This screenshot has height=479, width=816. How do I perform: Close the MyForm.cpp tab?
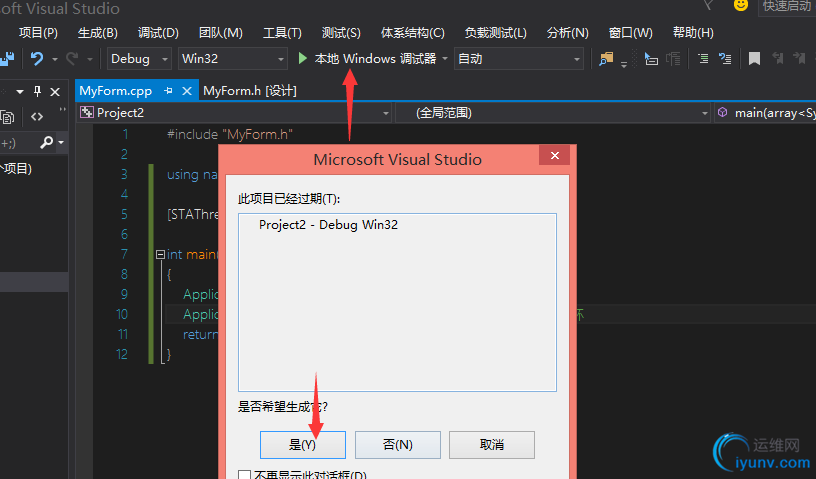pyautogui.click(x=187, y=92)
